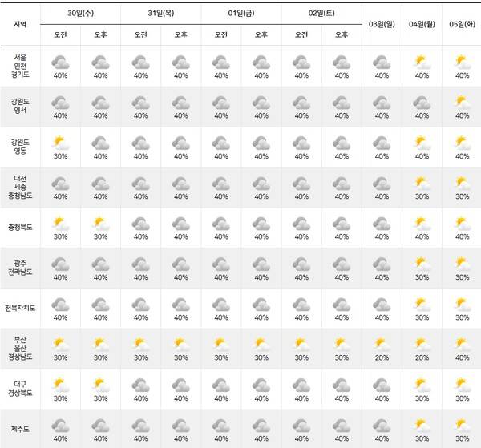Click the cloudy icon for 광주 전라남도 01일(금) 오전

tap(221, 264)
